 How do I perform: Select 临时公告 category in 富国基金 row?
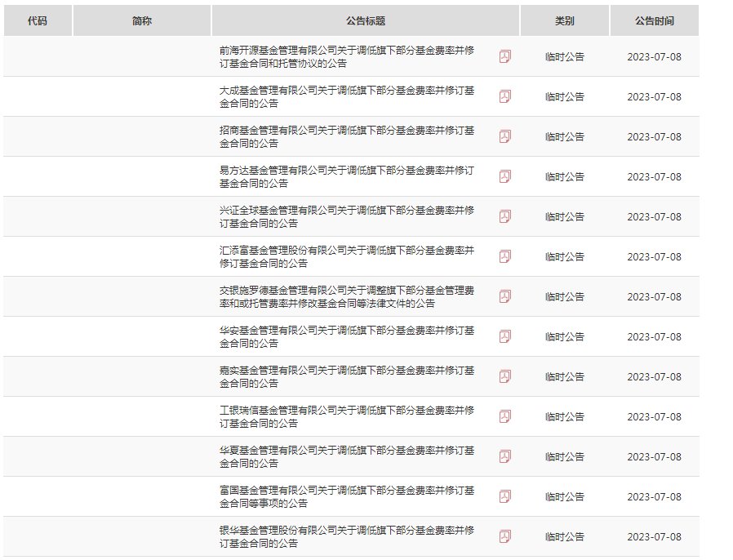point(565,496)
